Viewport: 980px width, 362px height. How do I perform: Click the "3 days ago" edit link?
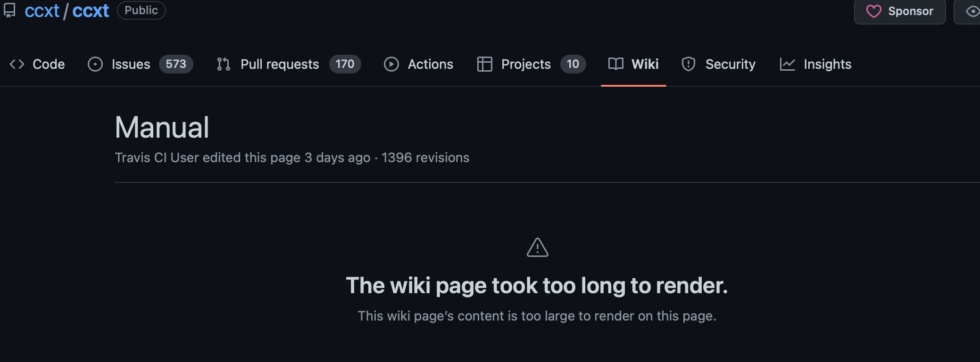pos(337,157)
